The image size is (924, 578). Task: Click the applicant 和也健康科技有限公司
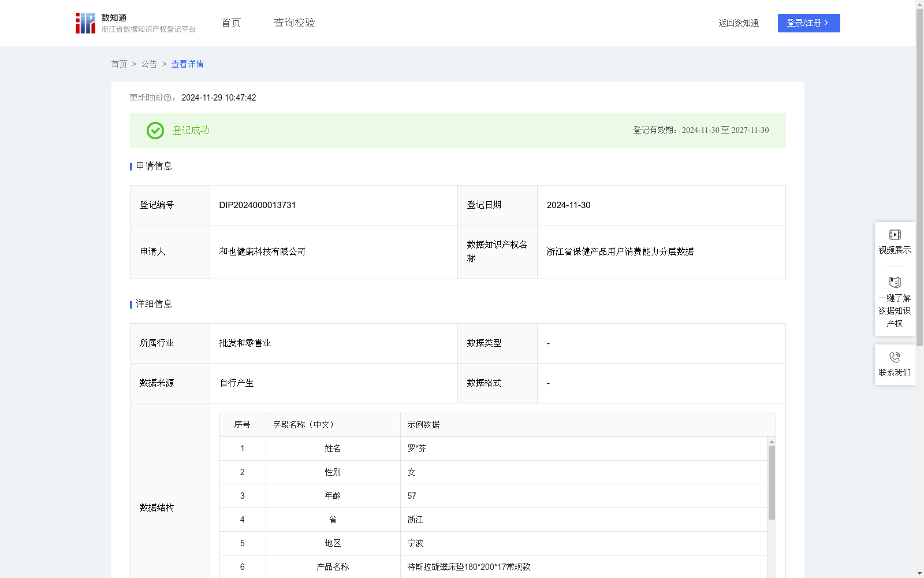(x=262, y=252)
